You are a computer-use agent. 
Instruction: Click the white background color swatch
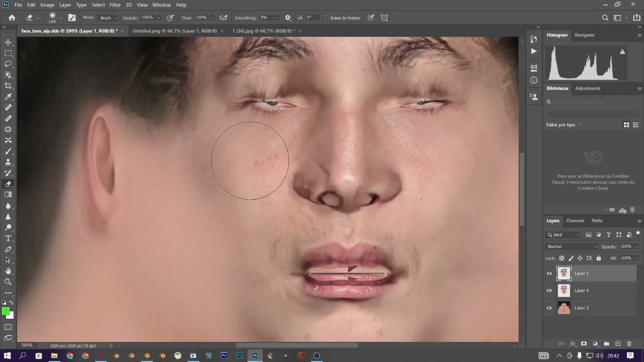point(10,315)
